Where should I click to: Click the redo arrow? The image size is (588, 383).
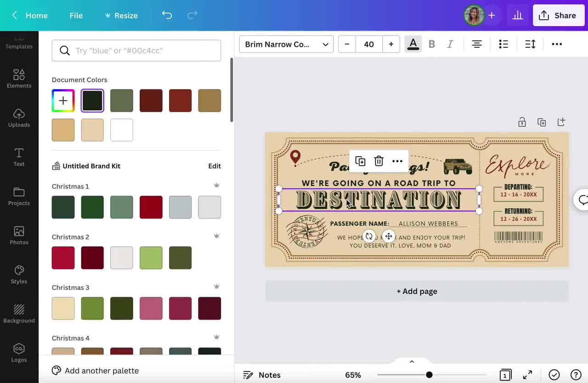tap(192, 15)
